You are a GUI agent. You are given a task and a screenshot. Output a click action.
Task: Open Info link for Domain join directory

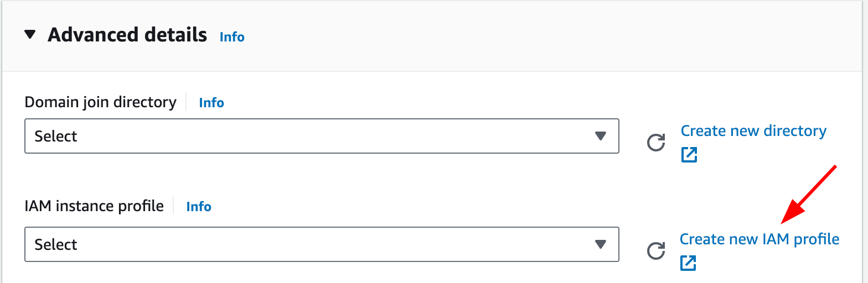(211, 103)
